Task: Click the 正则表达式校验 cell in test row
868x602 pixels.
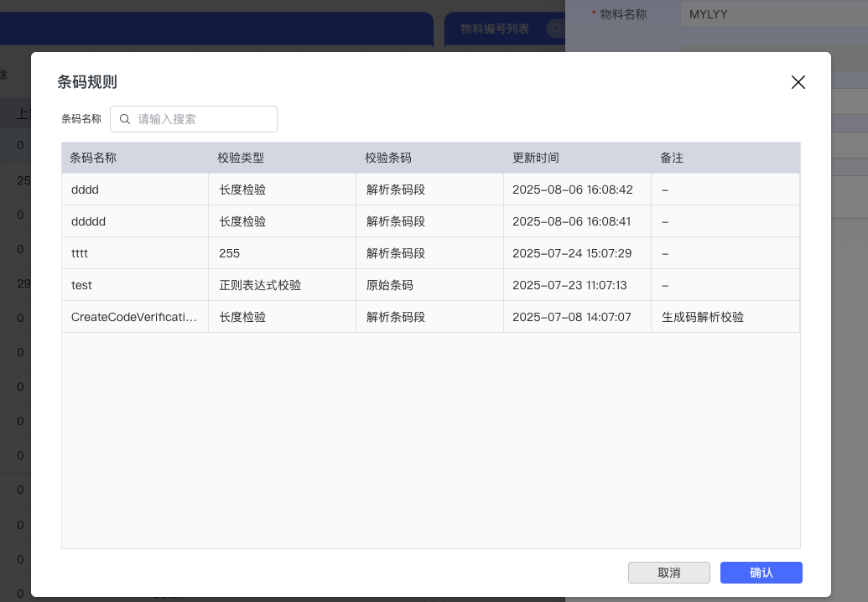Action: coord(260,285)
